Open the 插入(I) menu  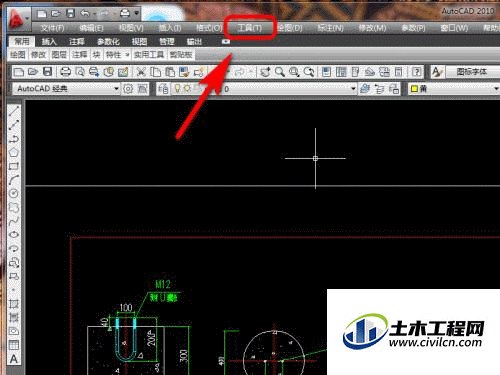170,28
